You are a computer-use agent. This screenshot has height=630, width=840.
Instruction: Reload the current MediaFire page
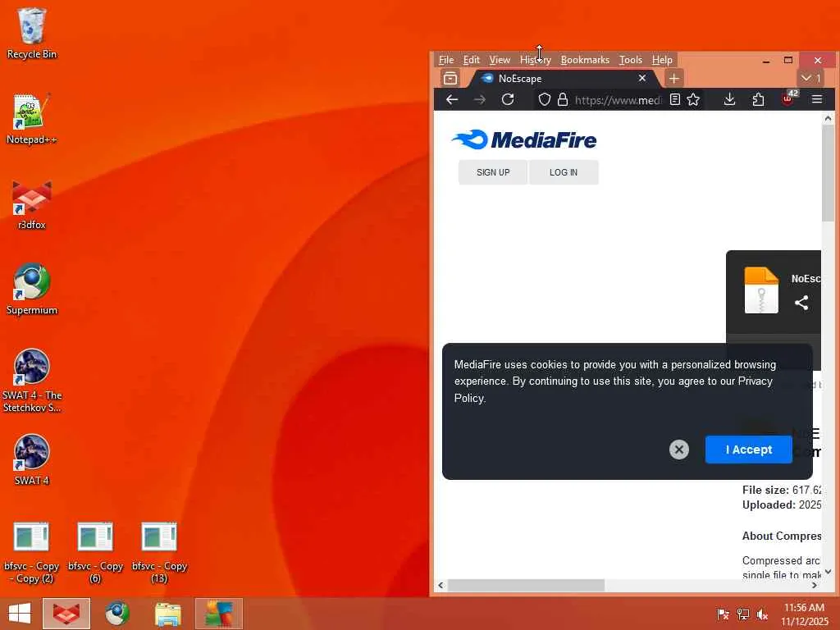tap(508, 99)
